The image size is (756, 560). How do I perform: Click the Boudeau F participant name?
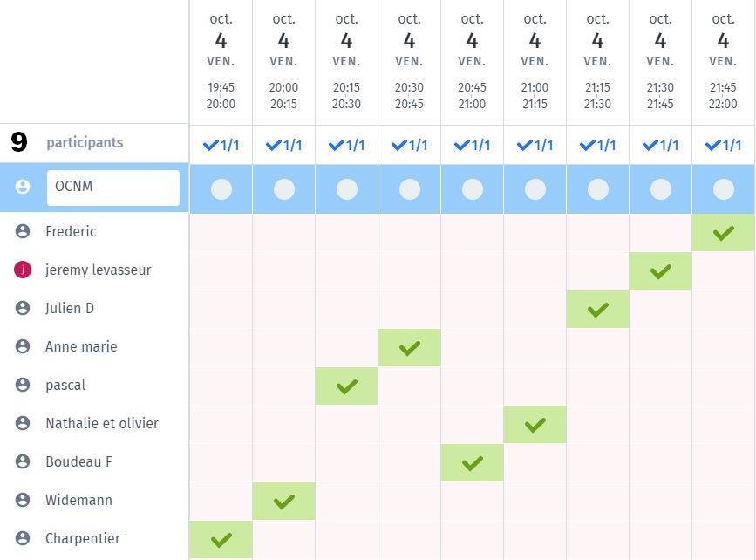click(x=78, y=461)
